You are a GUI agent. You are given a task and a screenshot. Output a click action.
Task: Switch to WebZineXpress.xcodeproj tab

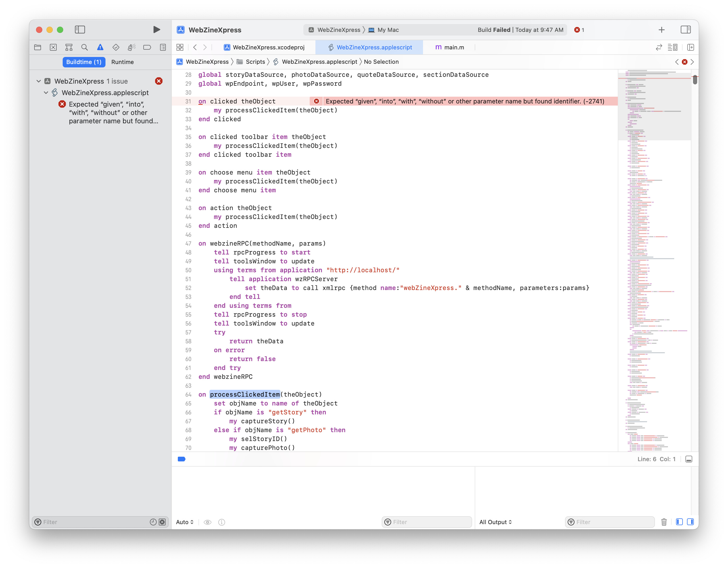(264, 47)
